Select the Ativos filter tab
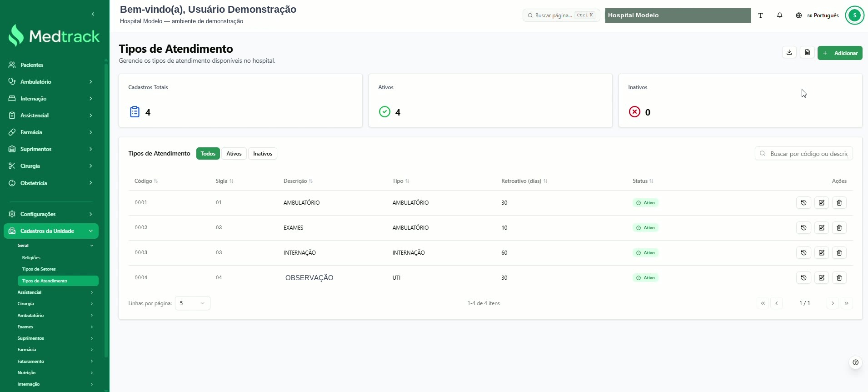 234,154
